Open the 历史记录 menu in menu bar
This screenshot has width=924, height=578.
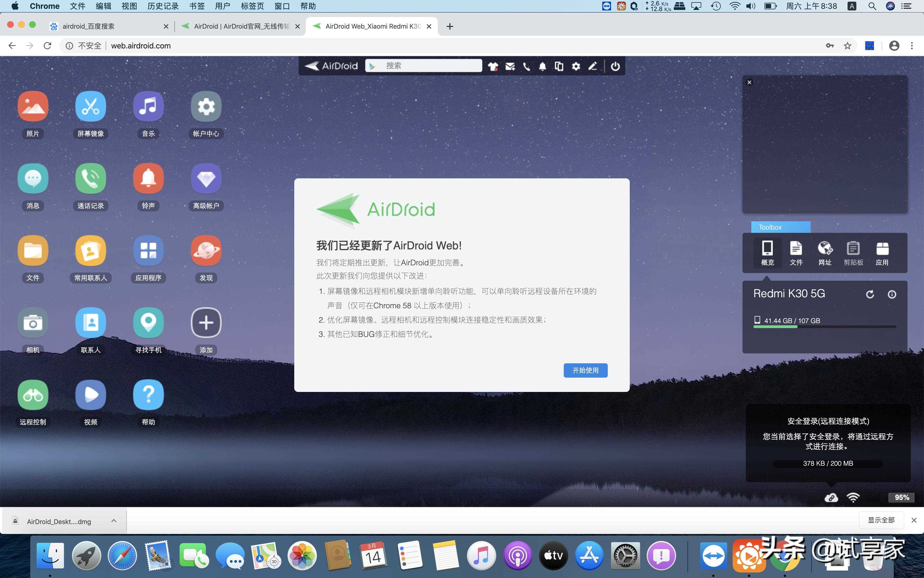[x=163, y=6]
